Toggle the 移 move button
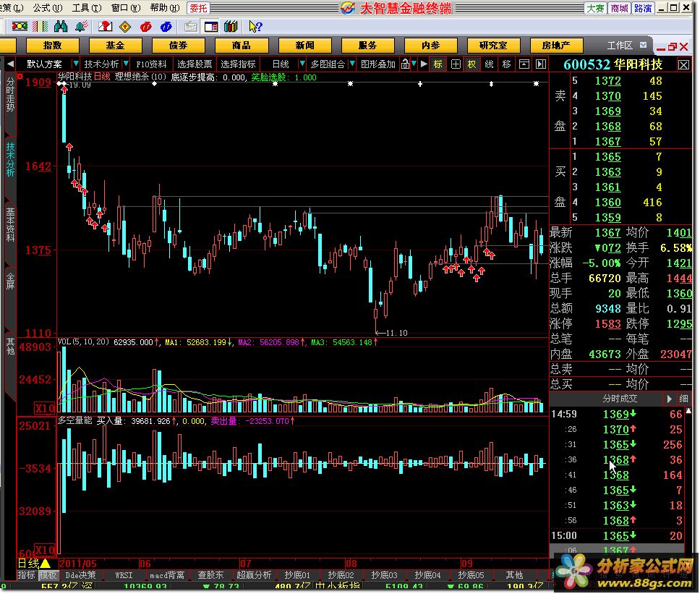Viewport: 700px width, 594px height. pyautogui.click(x=506, y=64)
